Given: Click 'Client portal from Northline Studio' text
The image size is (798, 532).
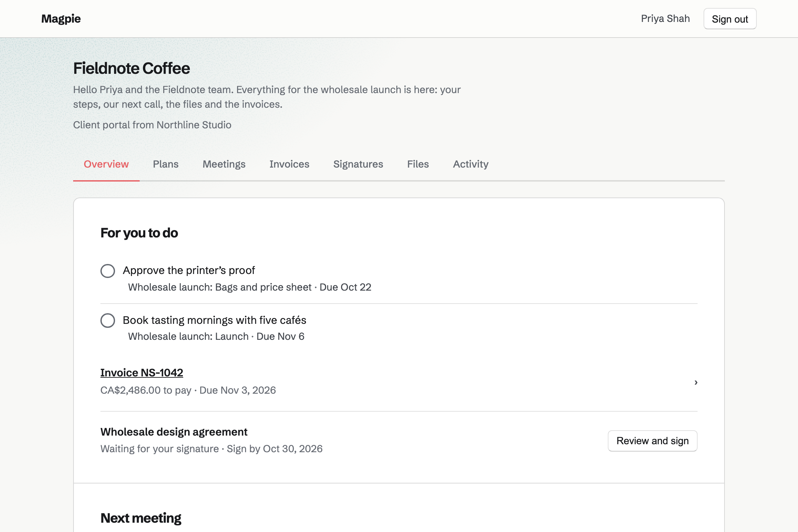Looking at the screenshot, I should coord(152,125).
